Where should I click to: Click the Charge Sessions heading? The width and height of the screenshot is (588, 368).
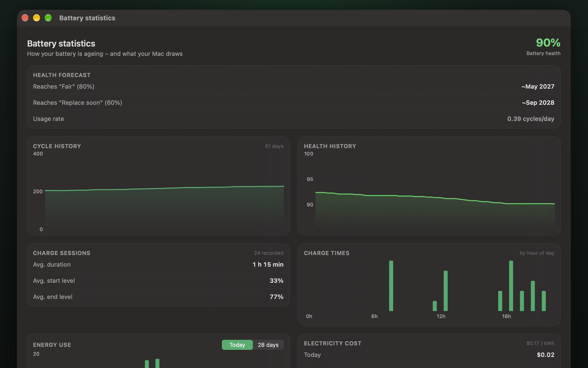[x=62, y=253]
